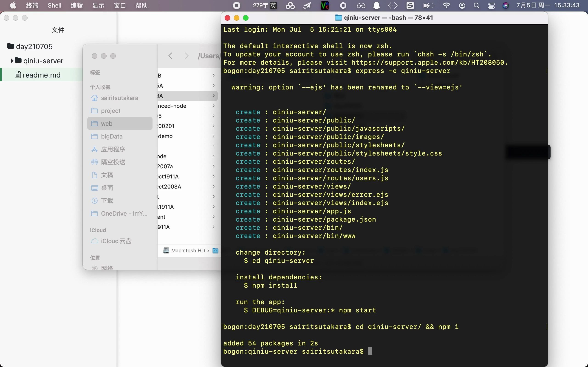Expand the demo folder chevron
This screenshot has height=367, width=588.
click(x=214, y=136)
